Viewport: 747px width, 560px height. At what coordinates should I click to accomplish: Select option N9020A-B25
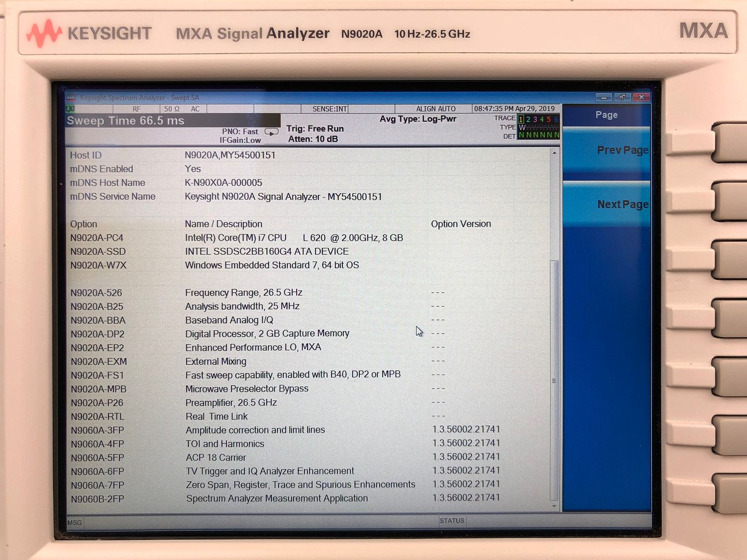tap(97, 306)
